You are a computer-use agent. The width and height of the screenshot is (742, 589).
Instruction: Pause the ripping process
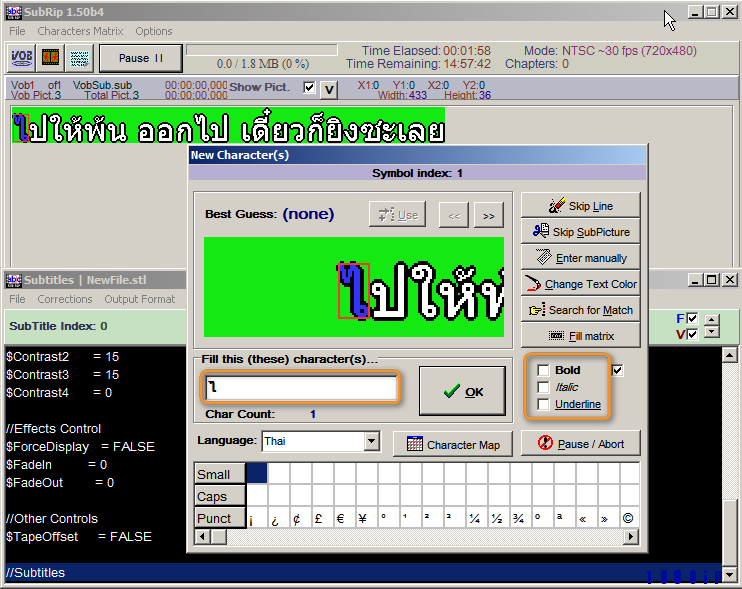point(141,58)
